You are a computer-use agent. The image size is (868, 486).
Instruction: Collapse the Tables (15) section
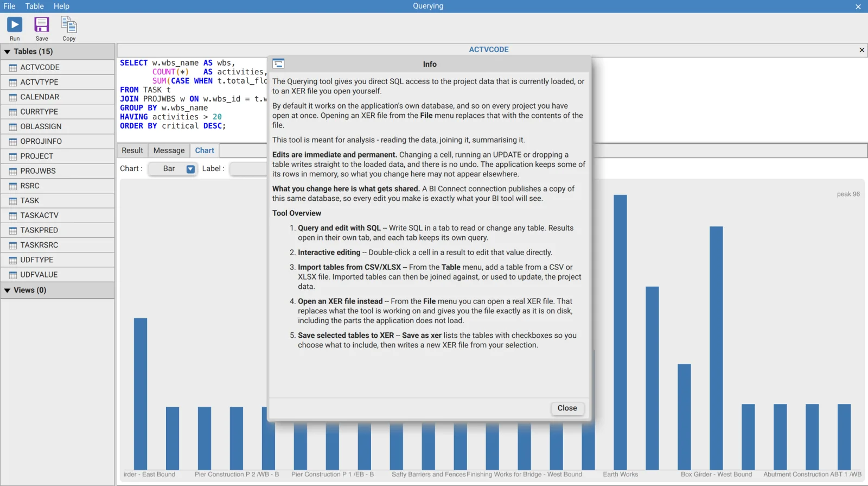click(8, 52)
